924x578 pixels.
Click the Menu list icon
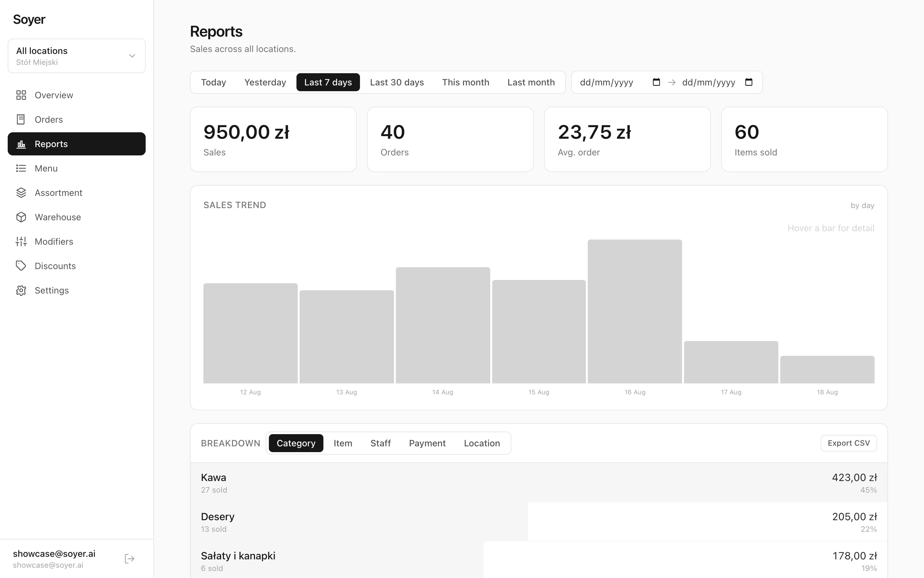tap(21, 168)
